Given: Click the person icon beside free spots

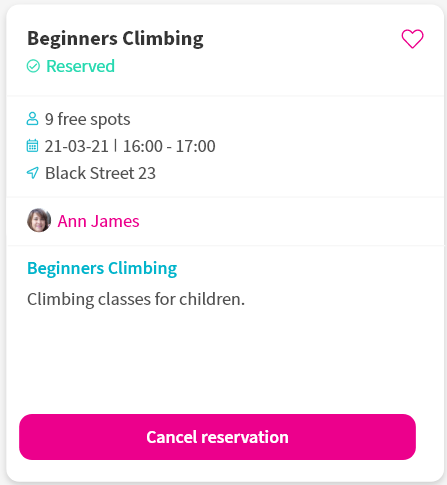Looking at the screenshot, I should click(32, 119).
